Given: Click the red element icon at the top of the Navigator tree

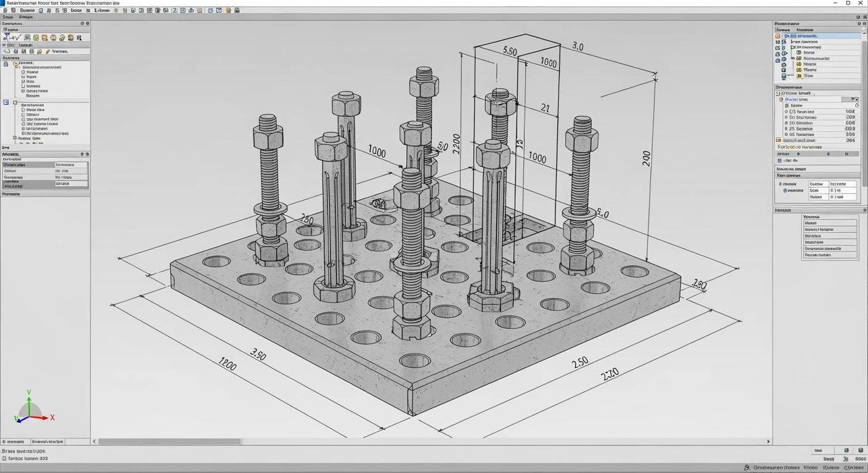Looking at the screenshot, I should click(x=778, y=36).
